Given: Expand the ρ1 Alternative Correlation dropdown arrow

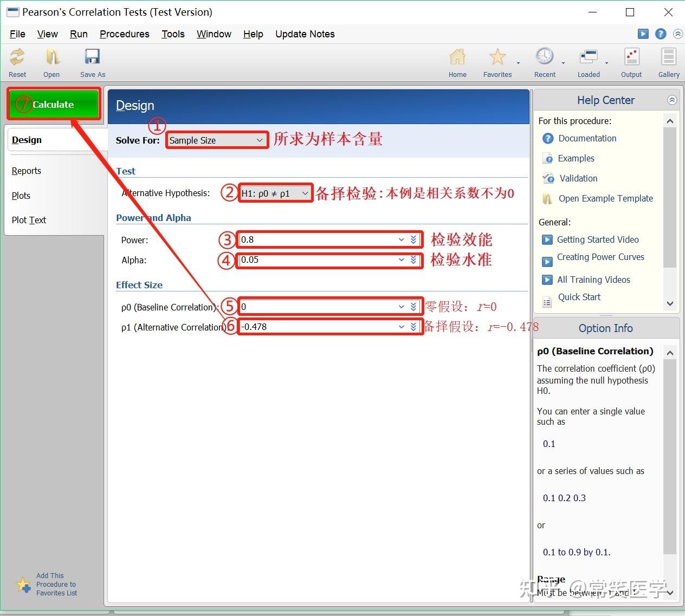Looking at the screenshot, I should click(x=402, y=327).
